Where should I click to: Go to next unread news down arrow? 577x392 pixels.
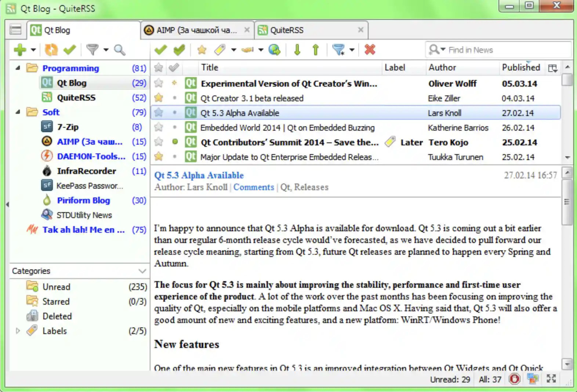(297, 50)
